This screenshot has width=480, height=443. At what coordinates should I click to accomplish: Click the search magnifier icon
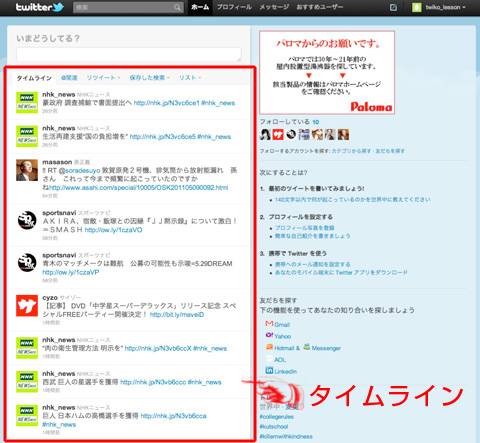pyautogui.click(x=177, y=7)
